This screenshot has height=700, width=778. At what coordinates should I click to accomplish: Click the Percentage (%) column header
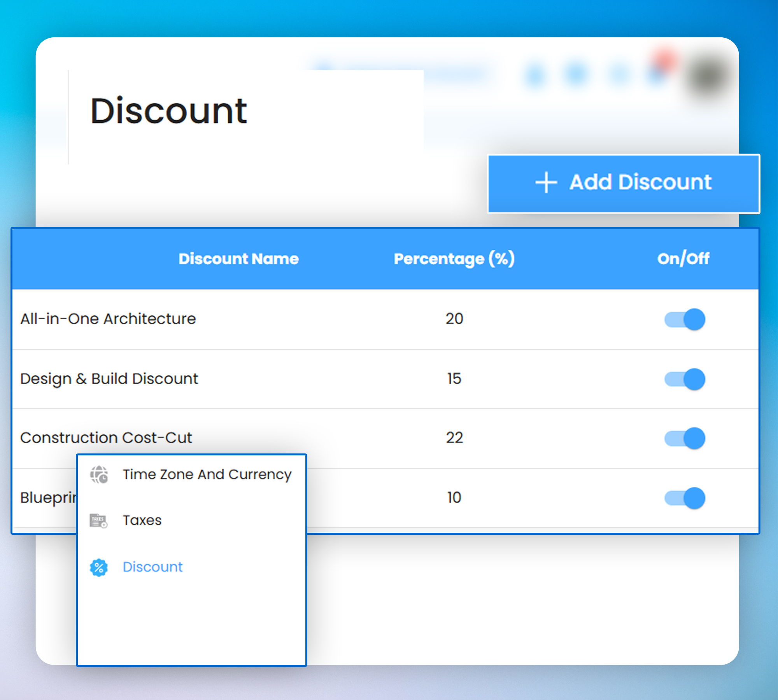454,259
